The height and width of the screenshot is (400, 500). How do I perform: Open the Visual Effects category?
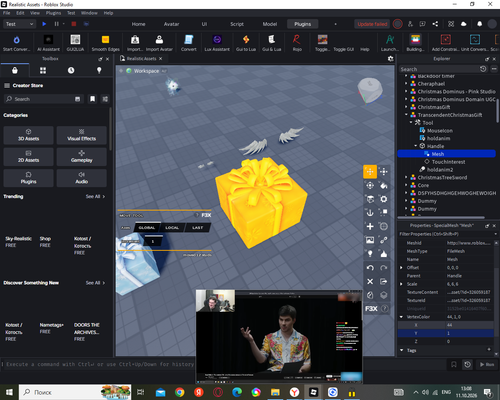82,135
